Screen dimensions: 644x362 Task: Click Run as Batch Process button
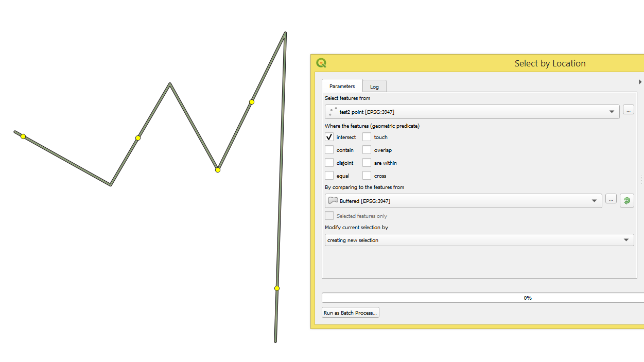tap(350, 312)
